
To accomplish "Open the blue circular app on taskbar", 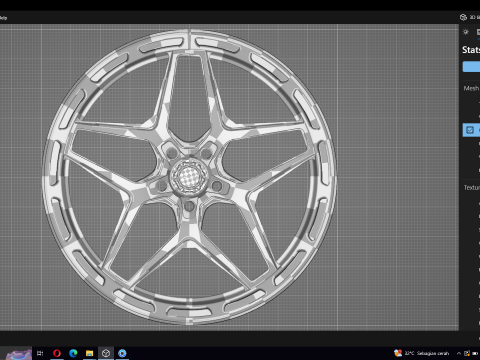I will (122, 353).
